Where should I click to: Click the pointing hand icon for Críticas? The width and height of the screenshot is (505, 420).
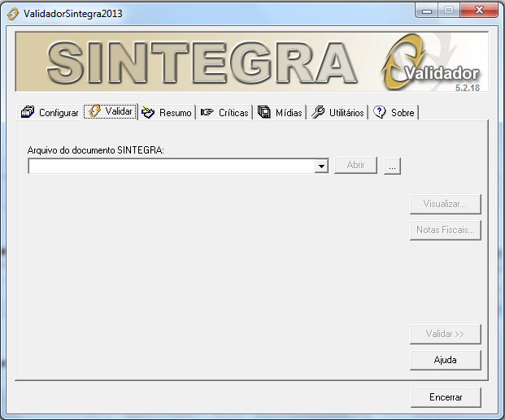point(207,113)
